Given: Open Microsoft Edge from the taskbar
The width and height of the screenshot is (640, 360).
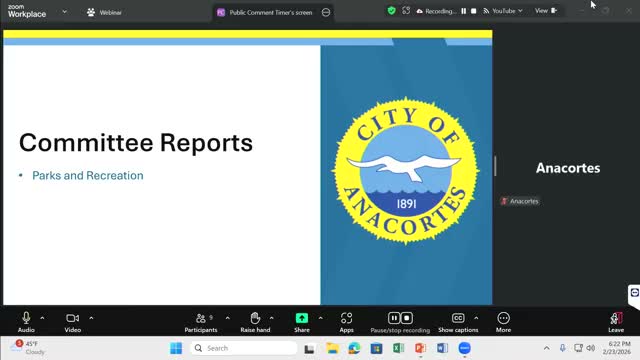Looking at the screenshot, I should point(354,348).
